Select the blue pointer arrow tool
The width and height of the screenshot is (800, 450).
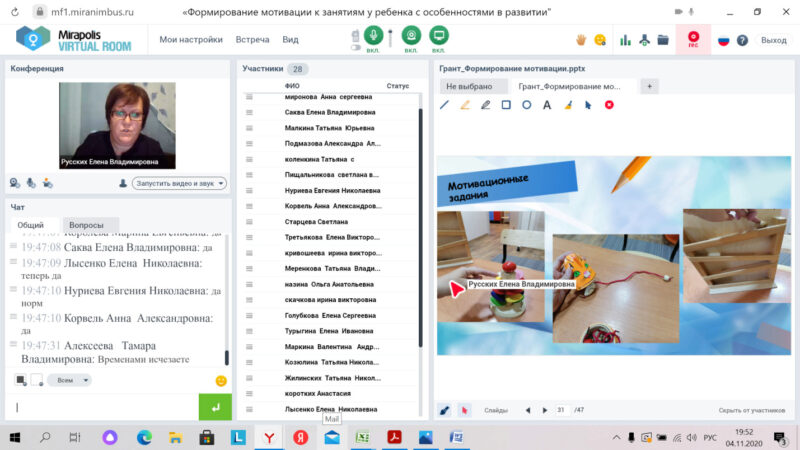[588, 105]
